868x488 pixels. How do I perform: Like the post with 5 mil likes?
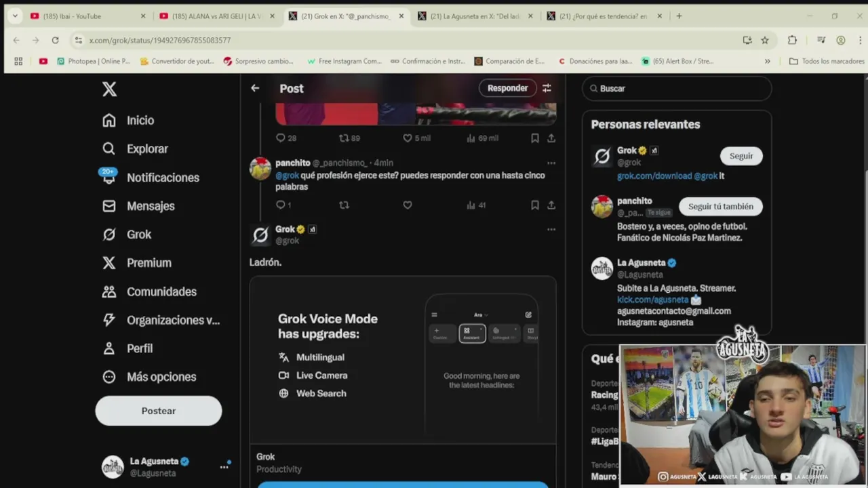pyautogui.click(x=416, y=138)
